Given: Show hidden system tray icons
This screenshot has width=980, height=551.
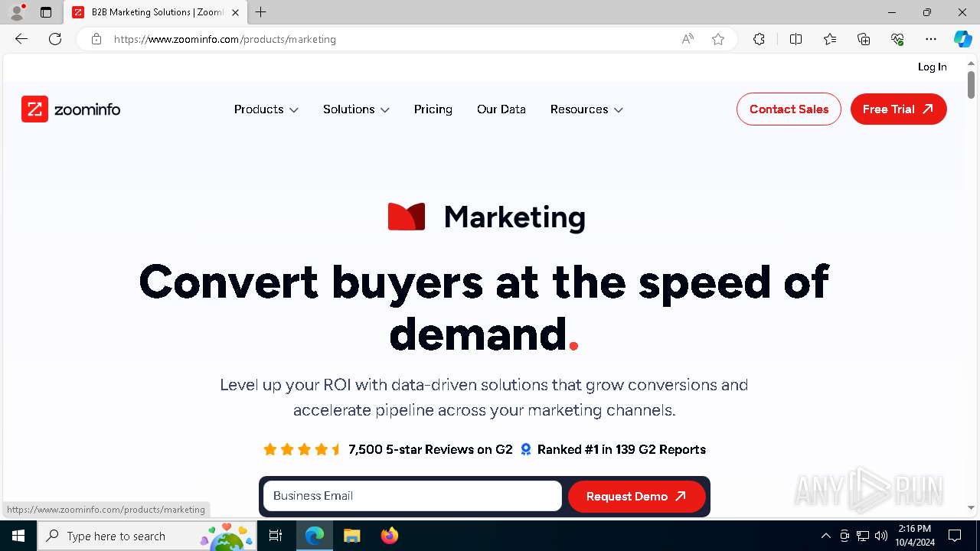Looking at the screenshot, I should click(825, 536).
